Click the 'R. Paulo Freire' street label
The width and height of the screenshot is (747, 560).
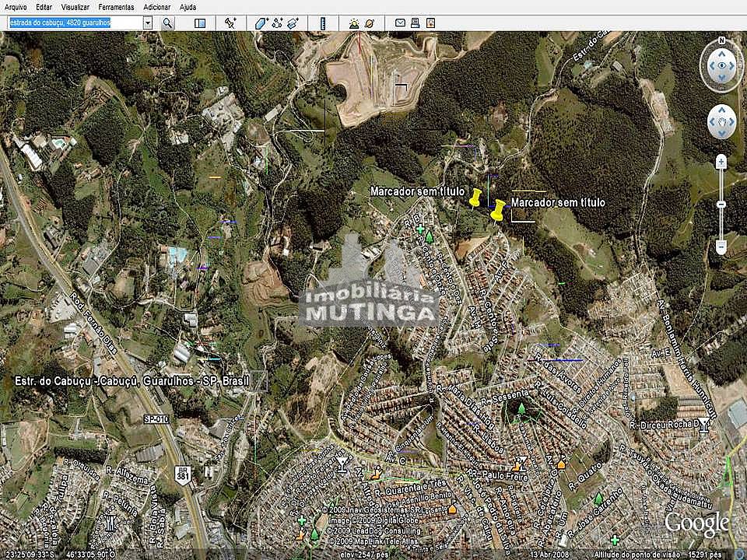pos(497,476)
